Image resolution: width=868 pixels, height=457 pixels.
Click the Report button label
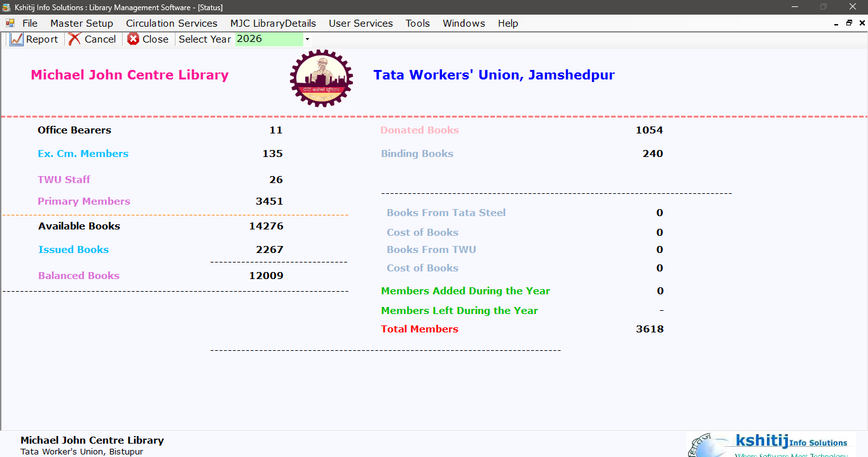click(x=42, y=39)
